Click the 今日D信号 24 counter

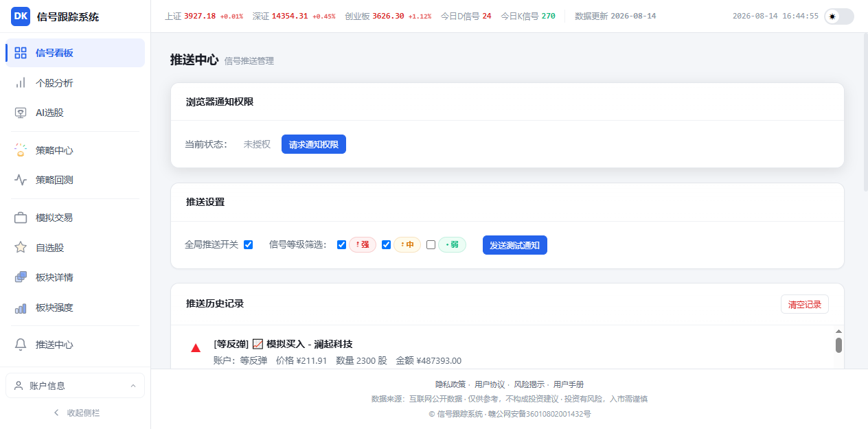pyautogui.click(x=466, y=16)
